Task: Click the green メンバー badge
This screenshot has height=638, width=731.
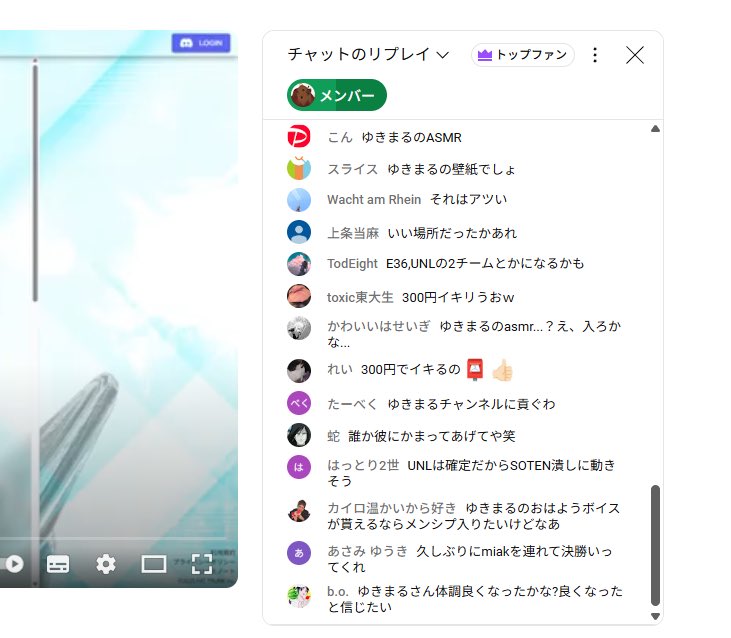Action: [337, 95]
